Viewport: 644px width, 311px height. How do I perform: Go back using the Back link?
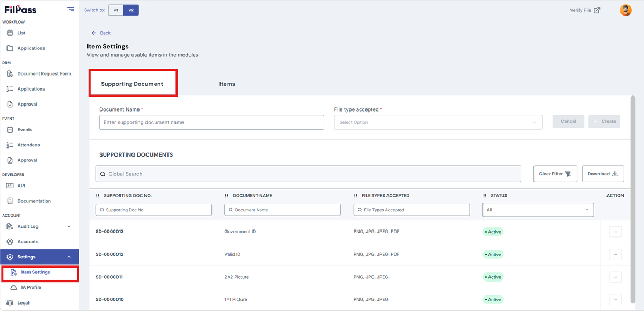pos(101,33)
